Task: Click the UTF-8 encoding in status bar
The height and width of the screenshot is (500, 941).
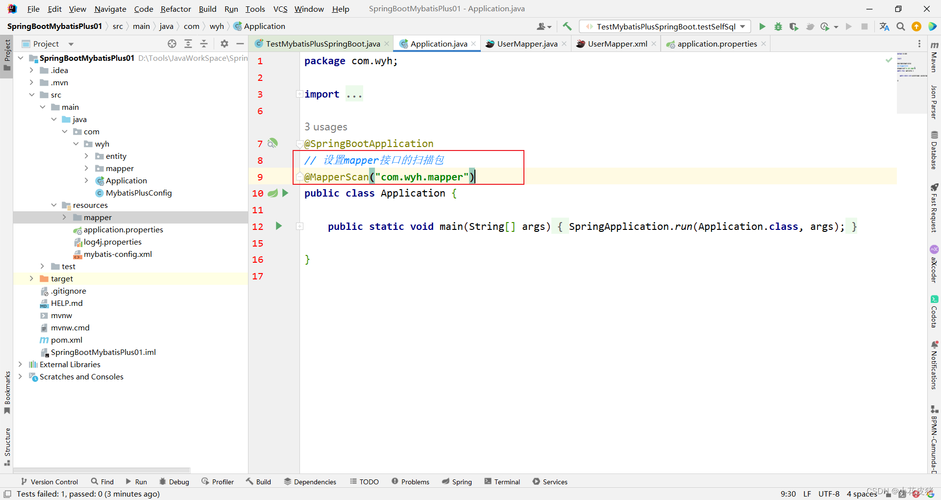Action: click(828, 494)
